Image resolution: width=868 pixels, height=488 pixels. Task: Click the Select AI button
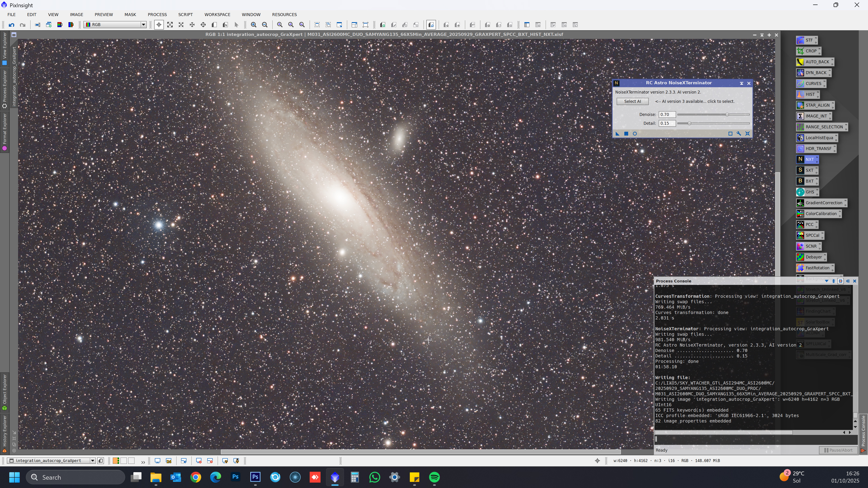click(632, 101)
